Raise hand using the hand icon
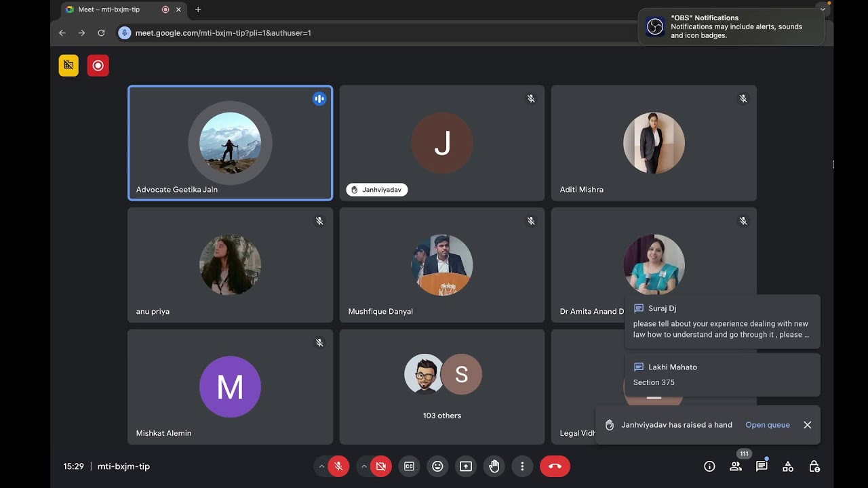868x488 pixels. (494, 466)
